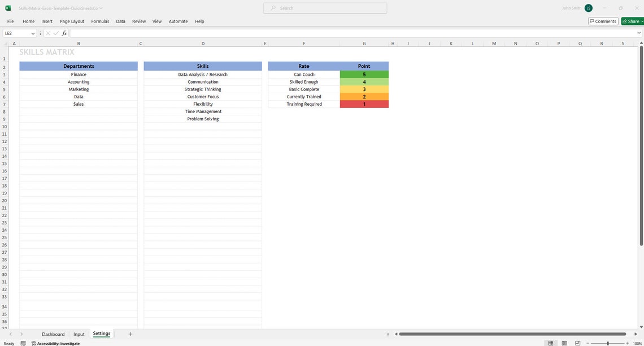Click the zoom slider handle
This screenshot has width=644, height=346.
[x=608, y=343]
